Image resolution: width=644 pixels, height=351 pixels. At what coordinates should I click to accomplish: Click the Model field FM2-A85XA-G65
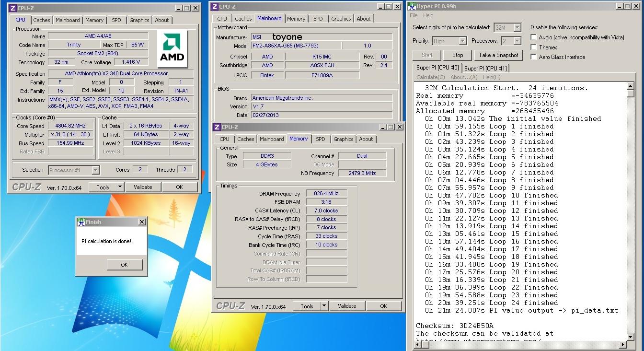point(296,46)
